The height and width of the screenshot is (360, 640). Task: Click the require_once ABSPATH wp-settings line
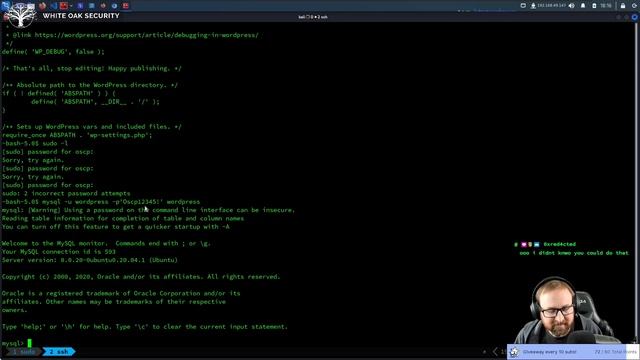click(77, 135)
